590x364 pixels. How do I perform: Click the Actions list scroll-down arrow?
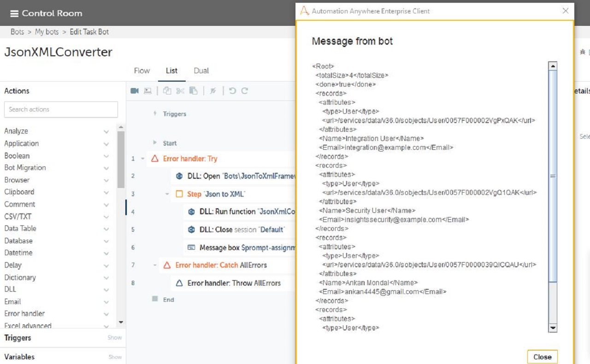121,323
